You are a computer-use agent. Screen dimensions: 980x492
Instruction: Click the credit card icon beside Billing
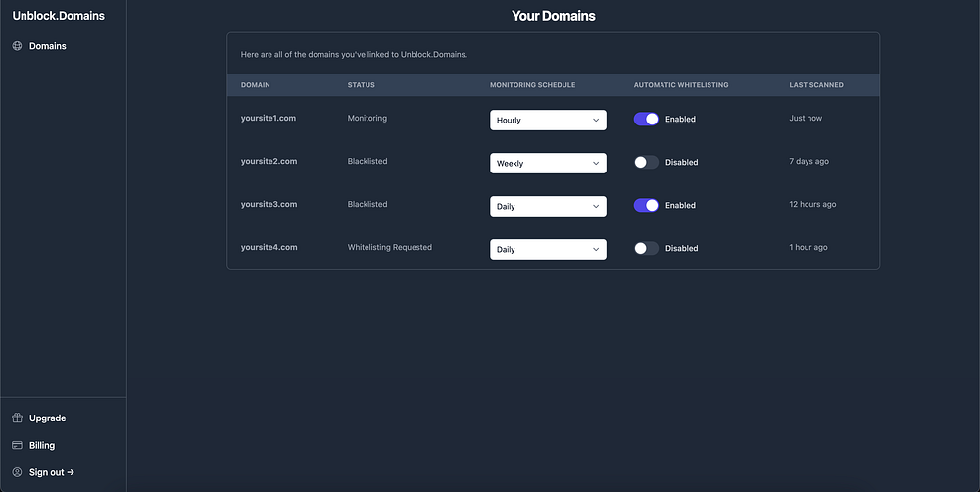17,445
